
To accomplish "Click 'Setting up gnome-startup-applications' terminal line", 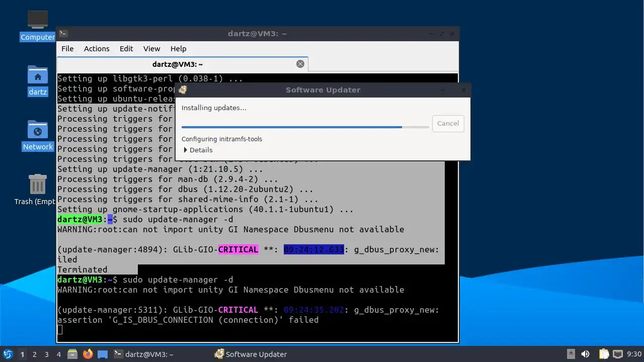I will click(205, 209).
